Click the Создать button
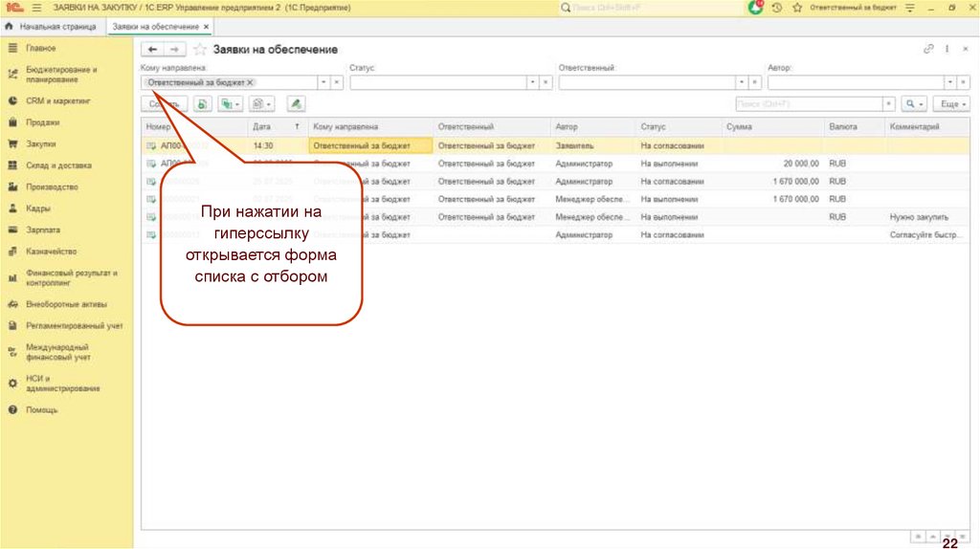Viewport: 980px width, 549px height. tap(164, 103)
